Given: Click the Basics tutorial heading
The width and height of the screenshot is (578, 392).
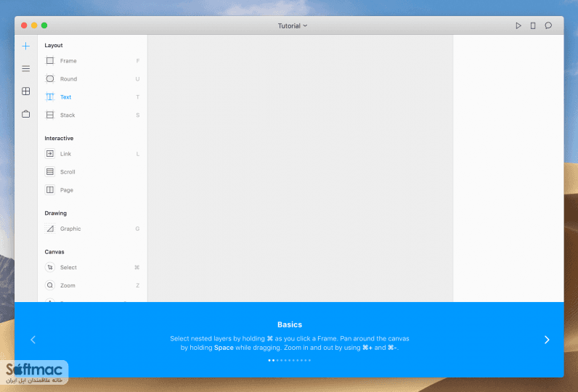Looking at the screenshot, I should pyautogui.click(x=290, y=324).
